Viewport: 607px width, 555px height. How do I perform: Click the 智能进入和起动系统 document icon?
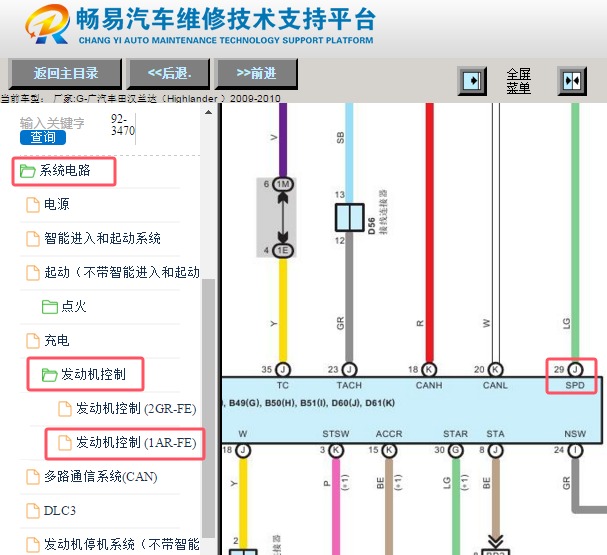coord(33,239)
